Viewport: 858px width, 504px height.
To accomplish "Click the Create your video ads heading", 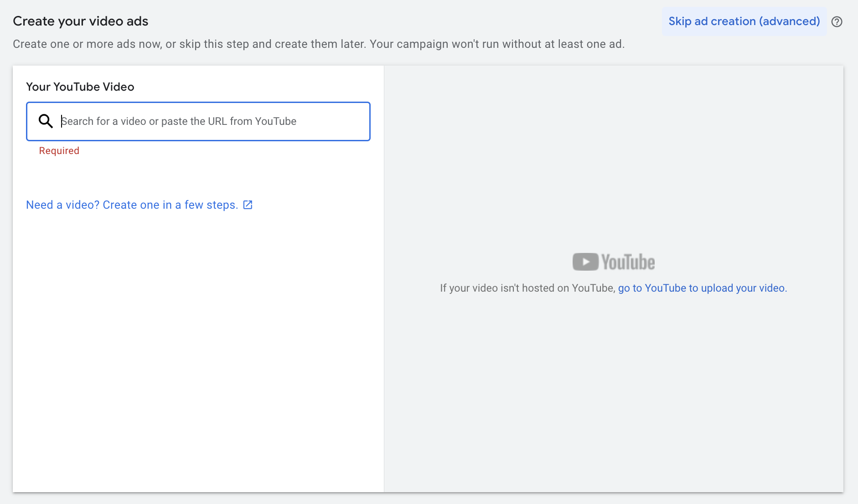I will (81, 21).
